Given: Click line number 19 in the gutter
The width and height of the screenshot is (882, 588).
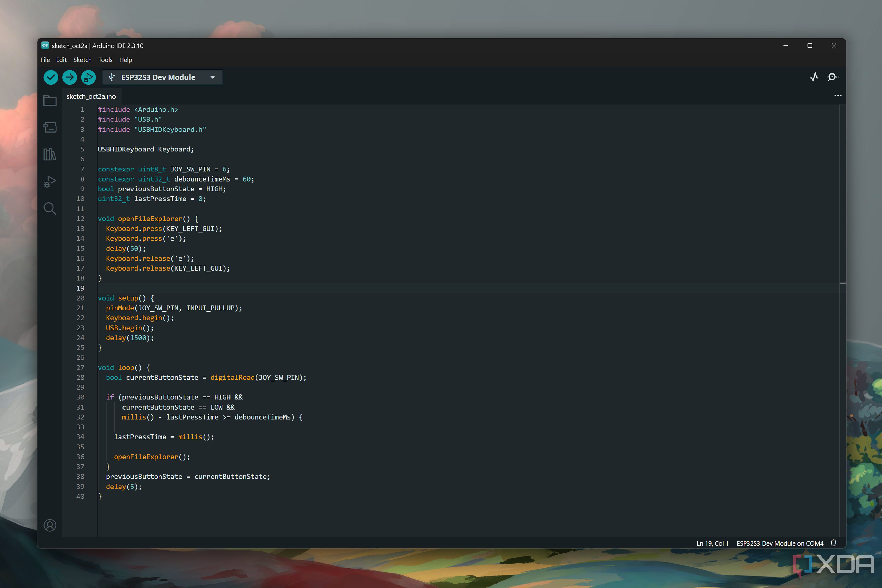Looking at the screenshot, I should 80,288.
